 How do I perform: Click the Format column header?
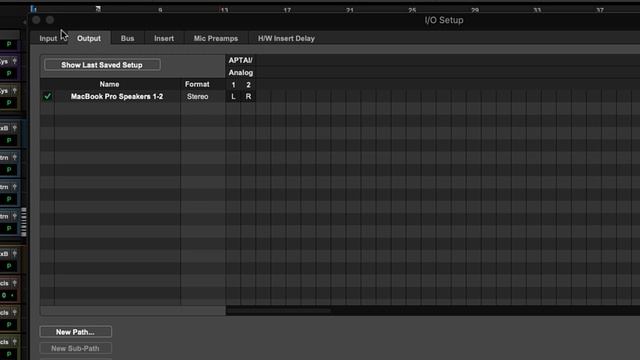(x=197, y=84)
